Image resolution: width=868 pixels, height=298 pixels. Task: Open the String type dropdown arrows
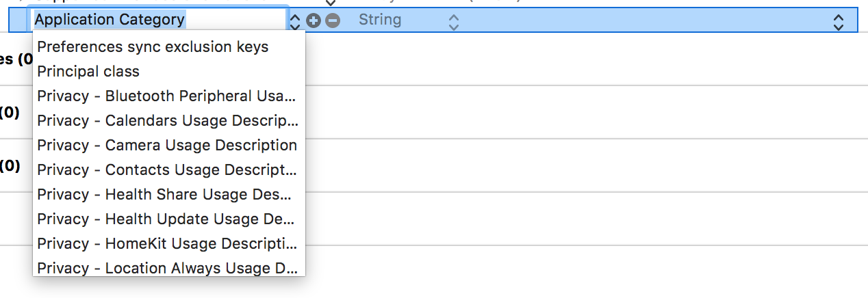pyautogui.click(x=453, y=21)
